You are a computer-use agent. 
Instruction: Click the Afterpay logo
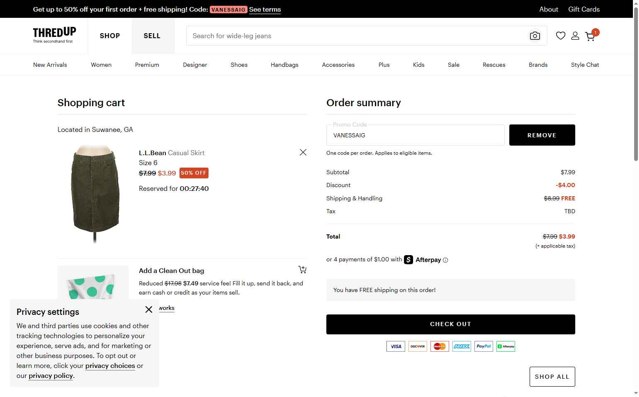(423, 260)
